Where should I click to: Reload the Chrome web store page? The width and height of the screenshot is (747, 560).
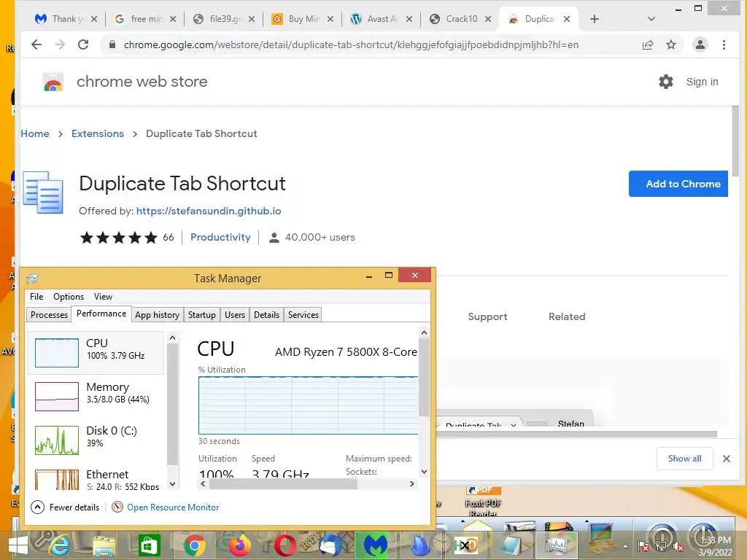tap(83, 44)
